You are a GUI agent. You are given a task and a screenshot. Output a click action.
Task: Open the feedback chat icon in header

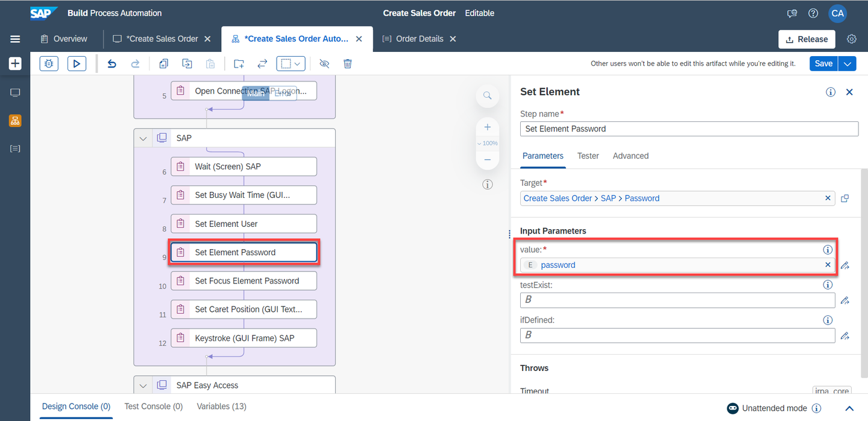pyautogui.click(x=793, y=13)
